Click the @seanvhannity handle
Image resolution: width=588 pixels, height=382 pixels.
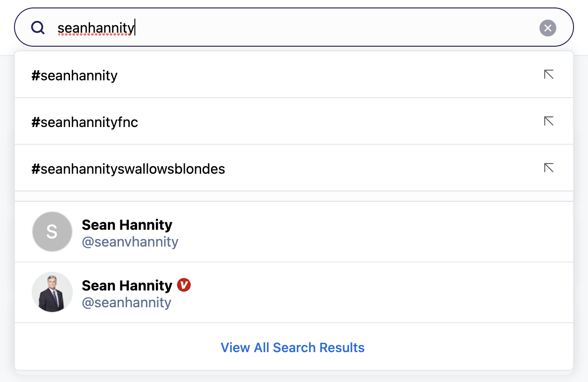coord(130,242)
